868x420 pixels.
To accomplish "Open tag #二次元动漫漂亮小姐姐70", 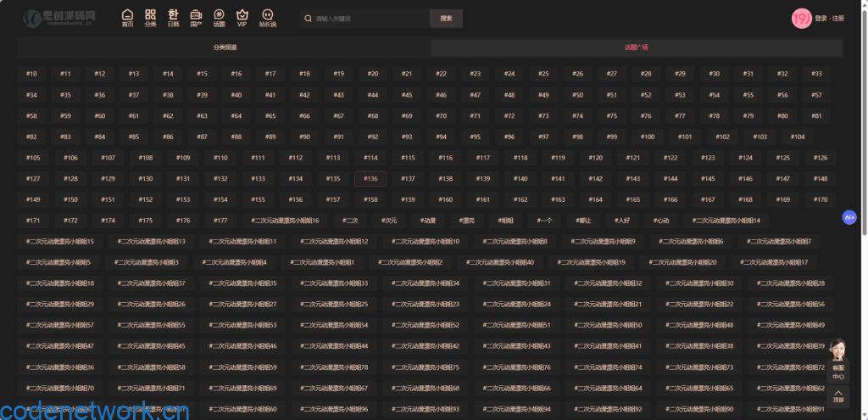I will pyautogui.click(x=60, y=389).
